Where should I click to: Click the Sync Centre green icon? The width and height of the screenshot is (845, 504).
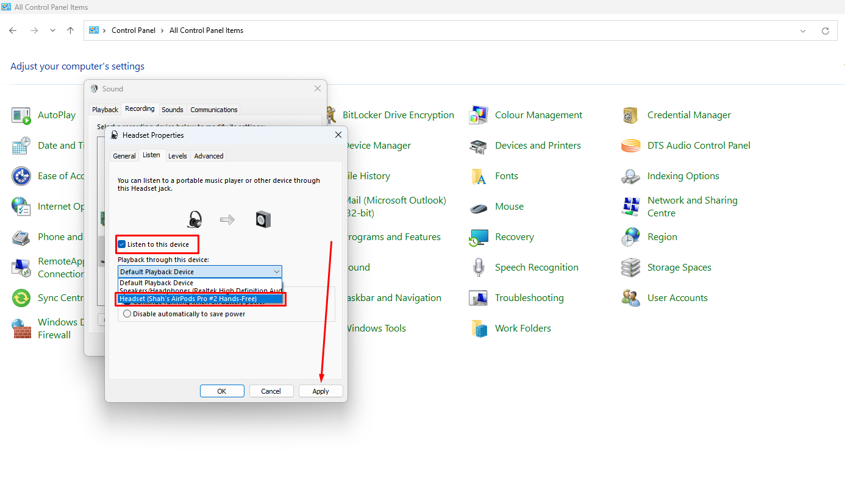(x=21, y=298)
